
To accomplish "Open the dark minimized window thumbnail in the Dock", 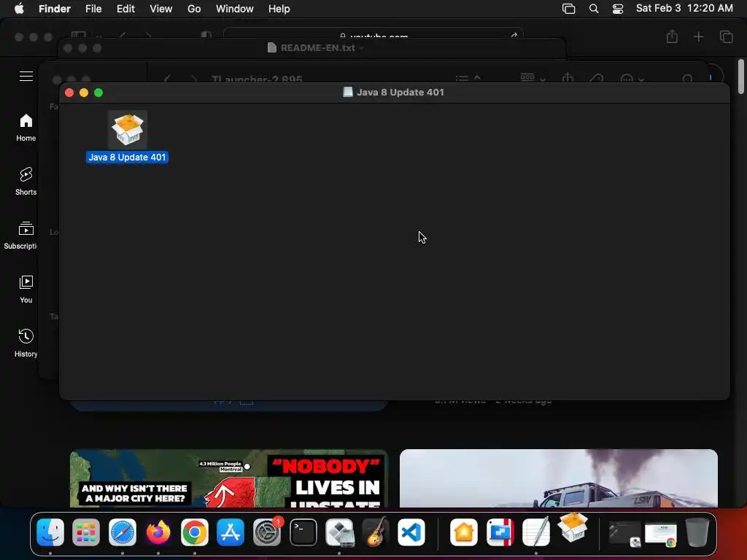I will (624, 533).
